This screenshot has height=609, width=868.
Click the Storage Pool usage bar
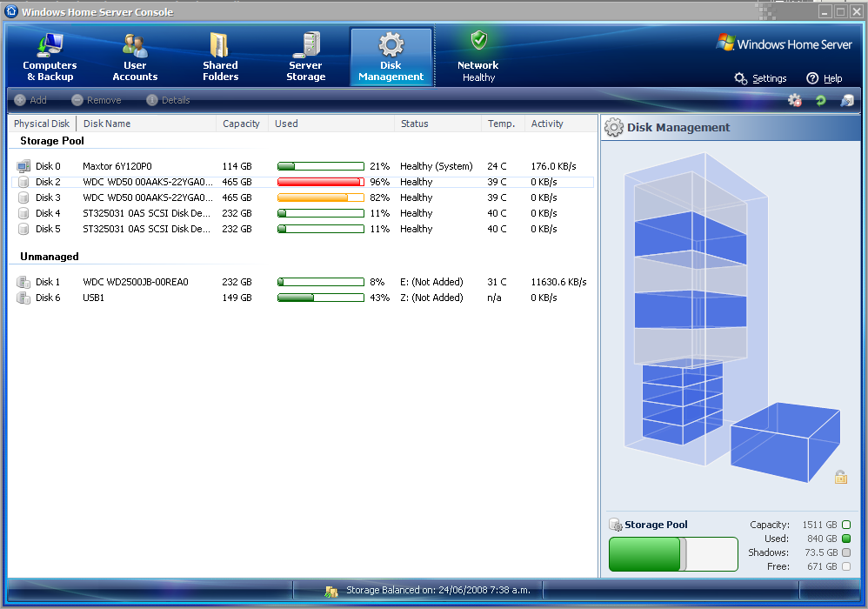pos(672,554)
